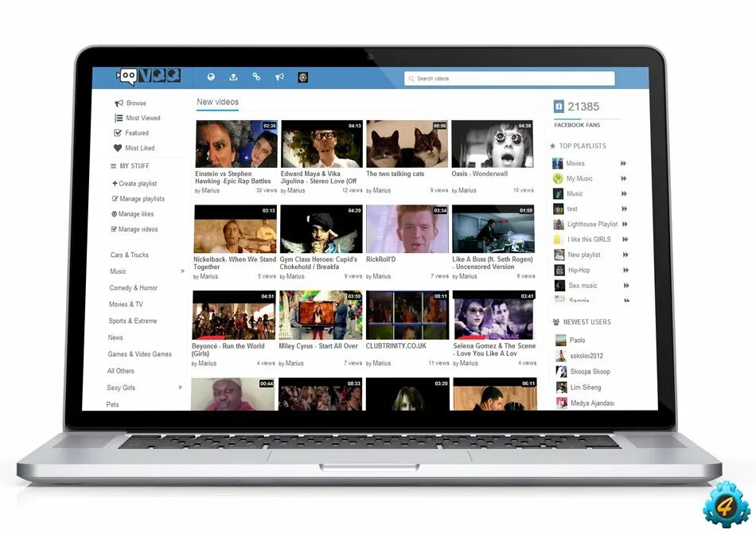
Task: Expand the test playlist arrow
Action: (x=625, y=209)
